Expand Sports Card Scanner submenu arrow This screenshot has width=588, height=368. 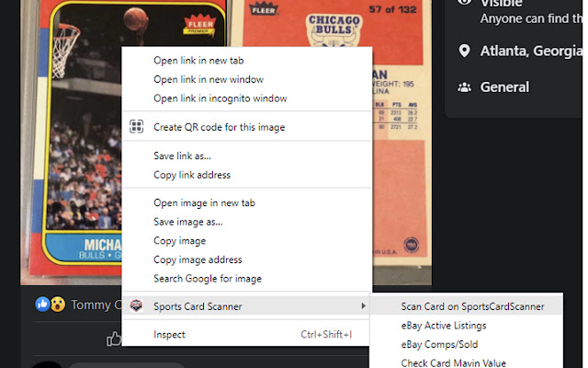tap(363, 306)
